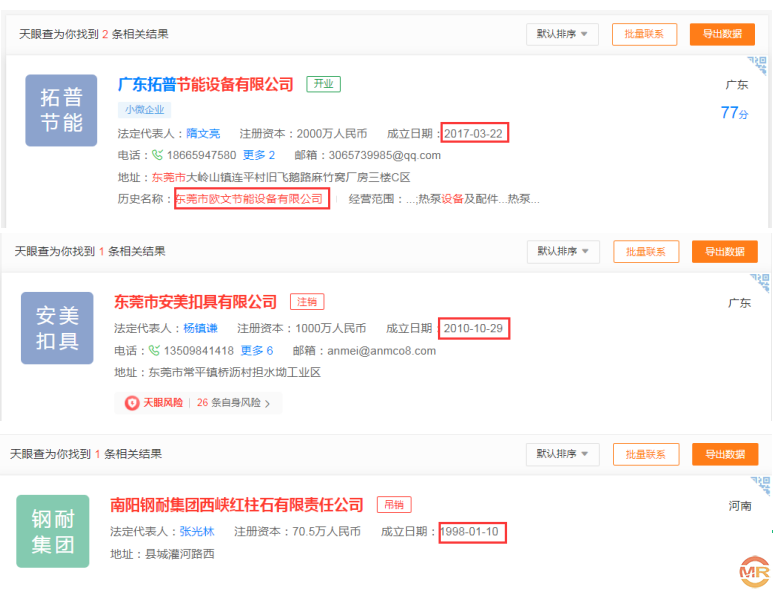The height and width of the screenshot is (590, 773).
Task: Click 批量联系 button above 东莞市安美扣具 result
Action: click(646, 251)
